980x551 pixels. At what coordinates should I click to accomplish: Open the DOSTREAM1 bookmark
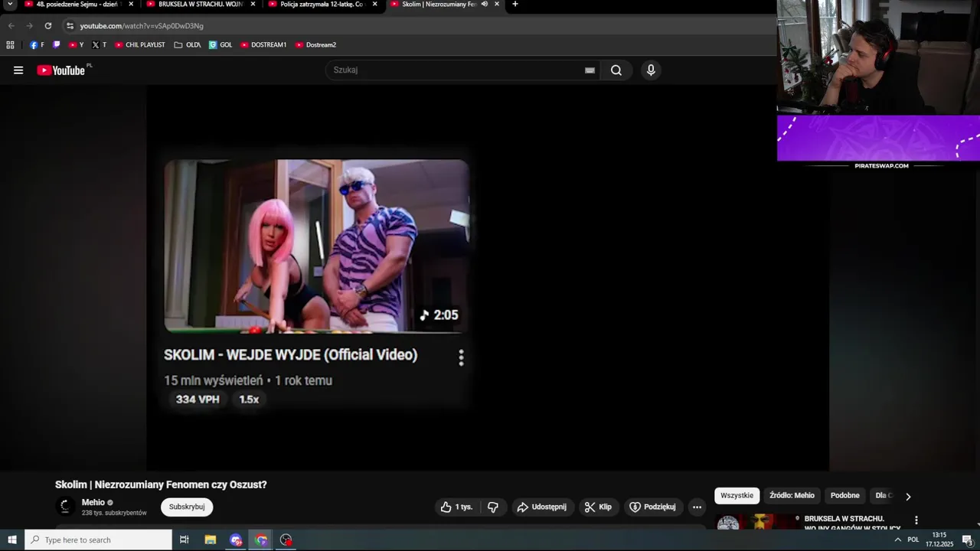(263, 45)
